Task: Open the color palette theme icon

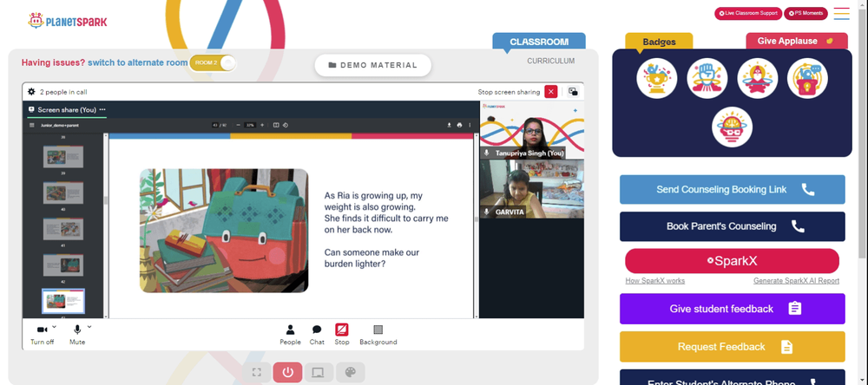Action: (x=351, y=372)
